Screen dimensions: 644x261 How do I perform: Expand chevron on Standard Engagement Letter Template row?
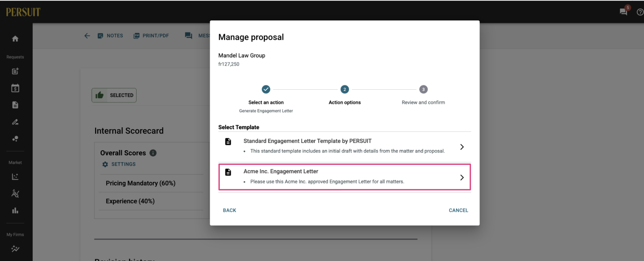[x=462, y=147]
